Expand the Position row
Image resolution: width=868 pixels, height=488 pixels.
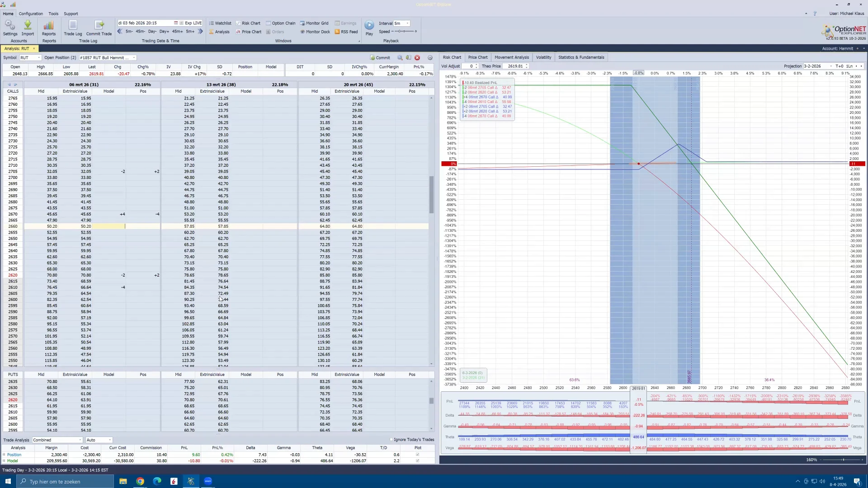tap(4, 455)
